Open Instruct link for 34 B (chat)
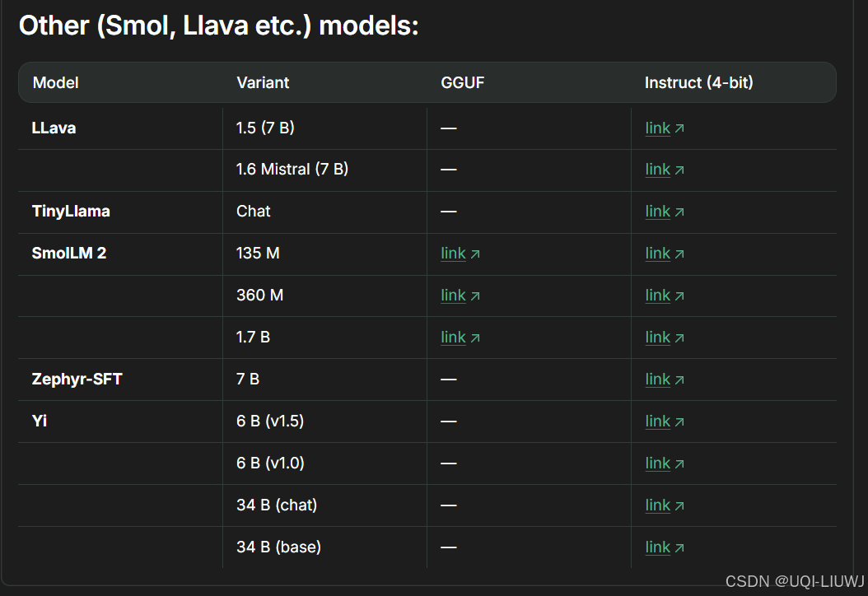The height and width of the screenshot is (596, 868). pos(665,505)
